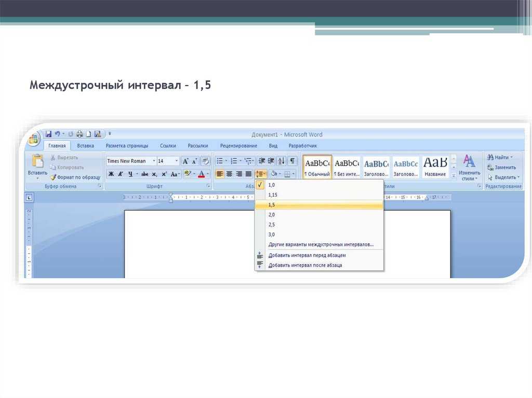Open the Шрифт dialog launcher
The image size is (532, 398).
208,186
